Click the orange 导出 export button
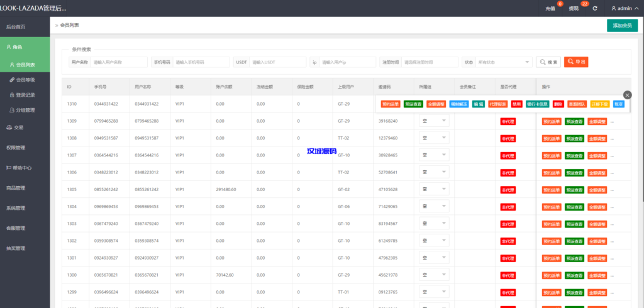The image size is (644, 308). 576,62
